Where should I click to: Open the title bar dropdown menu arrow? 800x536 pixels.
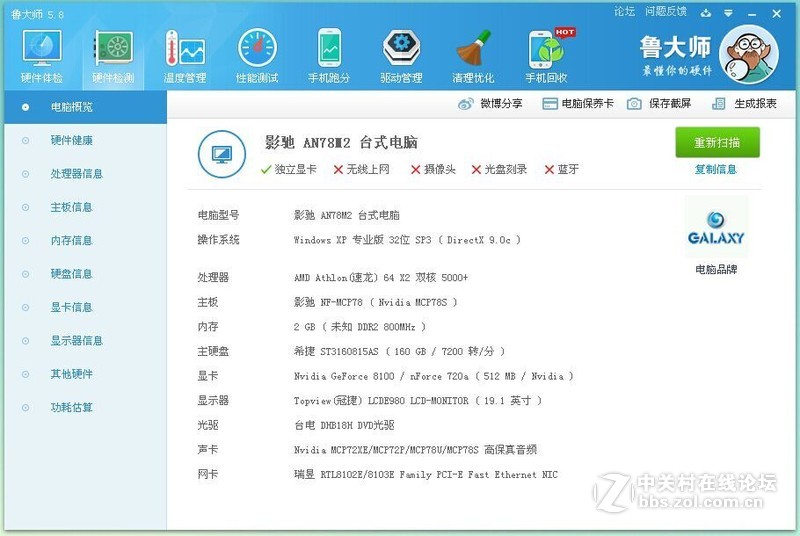click(x=729, y=13)
